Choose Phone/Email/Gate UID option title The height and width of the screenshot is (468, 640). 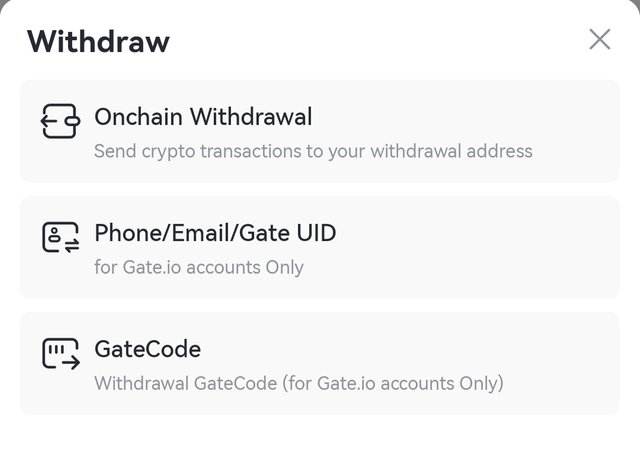[x=215, y=233]
